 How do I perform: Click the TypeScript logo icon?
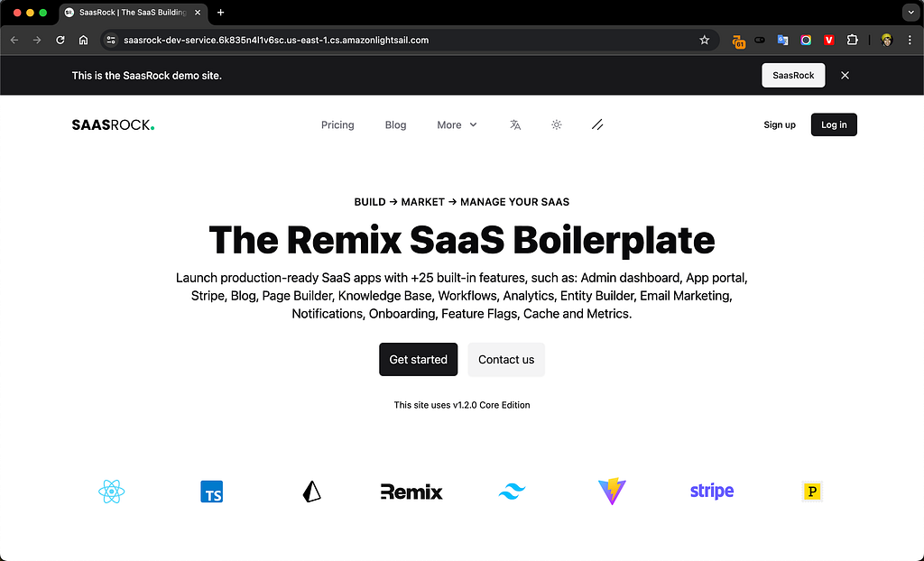point(211,492)
